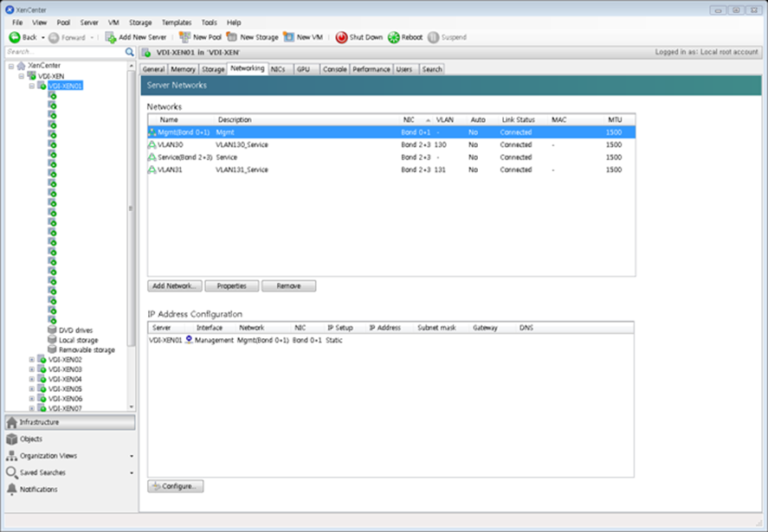Click the tree panel scroll down arrow

tap(132, 407)
